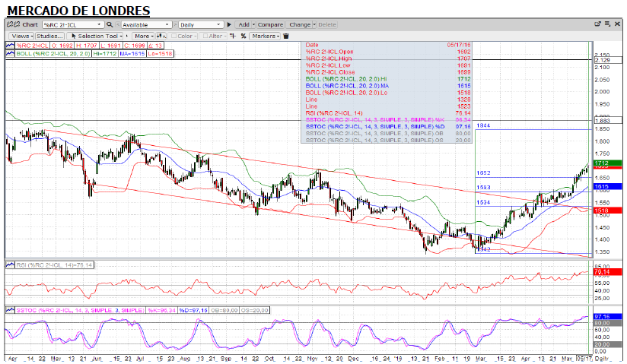Click the Delete button
The image size is (627, 364).
click(326, 24)
